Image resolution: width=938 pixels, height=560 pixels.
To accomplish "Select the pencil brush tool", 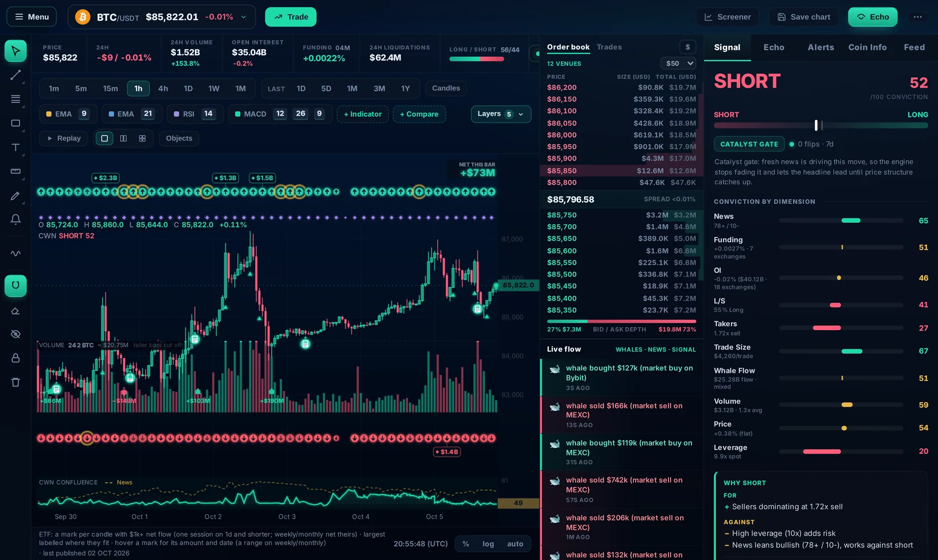I will pos(15,195).
